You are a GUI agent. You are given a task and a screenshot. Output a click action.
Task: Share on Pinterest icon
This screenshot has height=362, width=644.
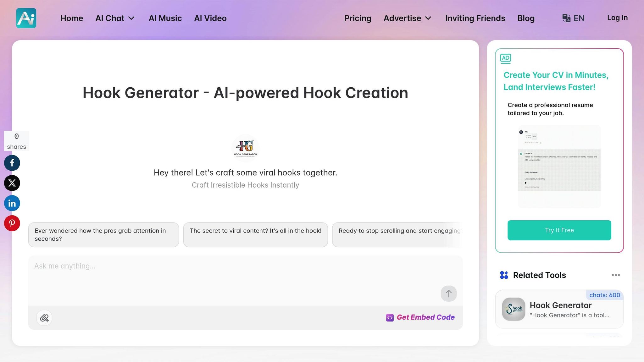point(12,223)
